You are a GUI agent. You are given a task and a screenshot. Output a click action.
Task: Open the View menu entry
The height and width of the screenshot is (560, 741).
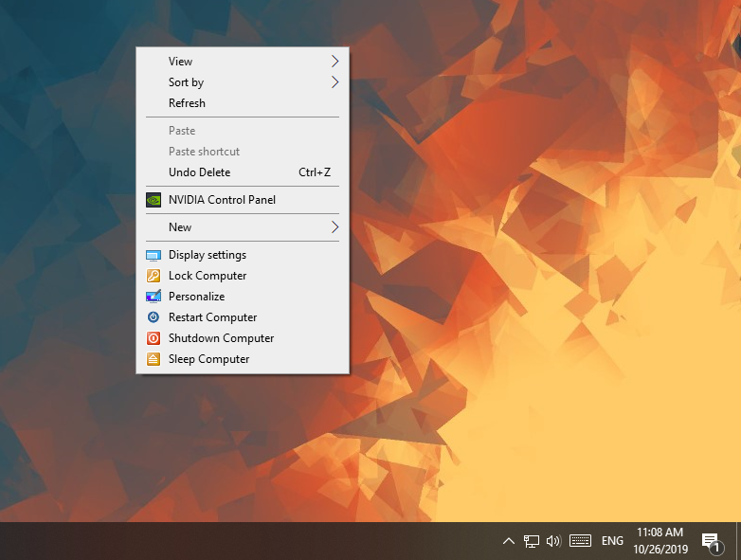(x=243, y=62)
